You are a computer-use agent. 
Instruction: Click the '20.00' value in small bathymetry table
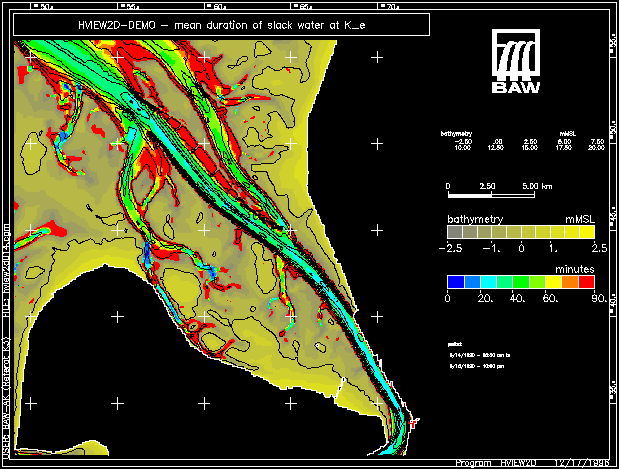click(596, 148)
